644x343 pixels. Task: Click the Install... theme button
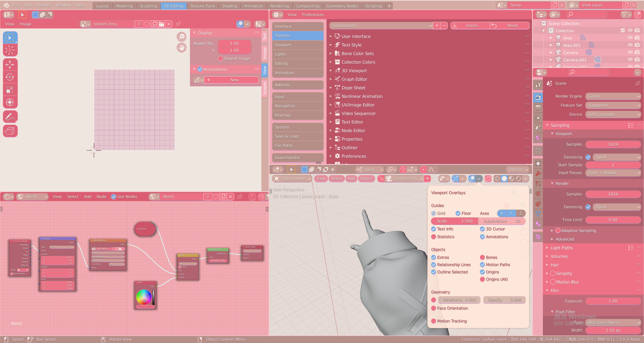pyautogui.click(x=470, y=25)
